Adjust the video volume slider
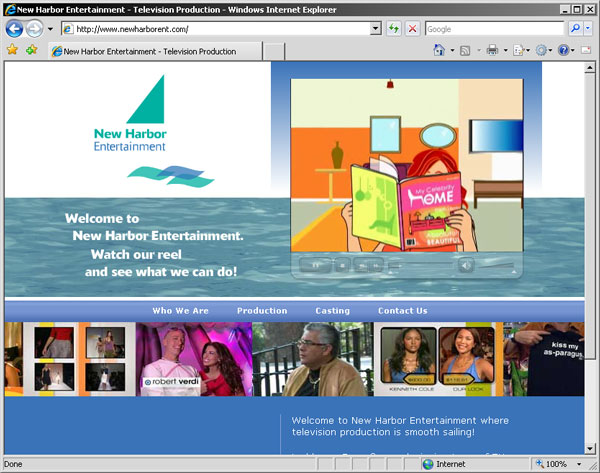 pos(497,265)
